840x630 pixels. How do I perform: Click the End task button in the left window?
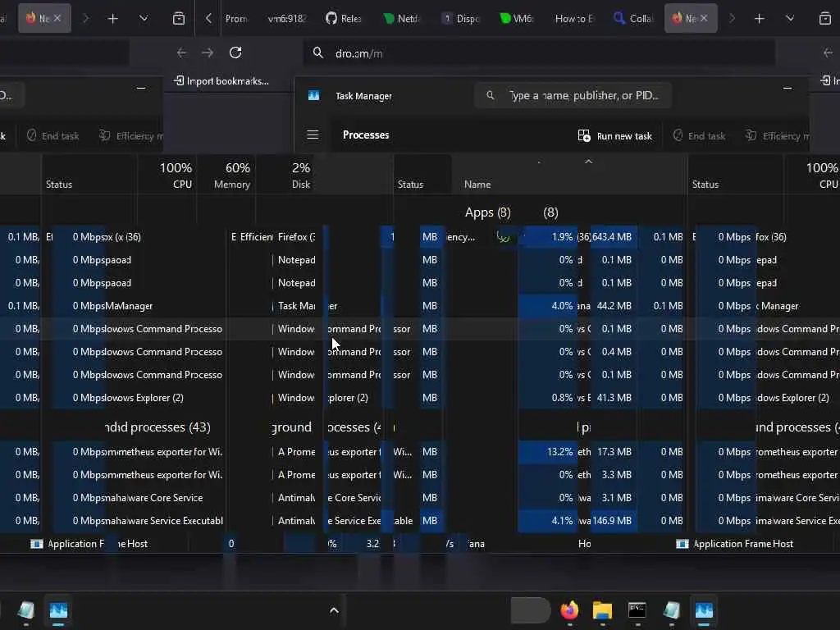(52, 136)
